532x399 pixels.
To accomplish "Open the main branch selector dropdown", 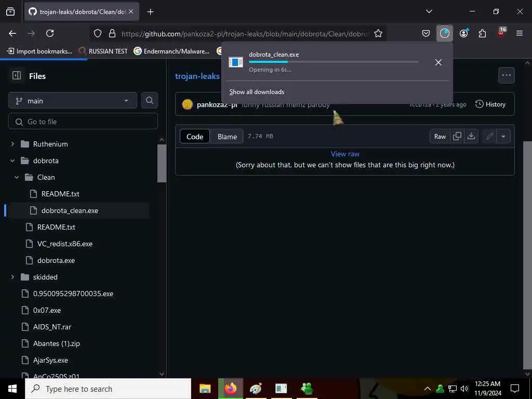I will (73, 101).
